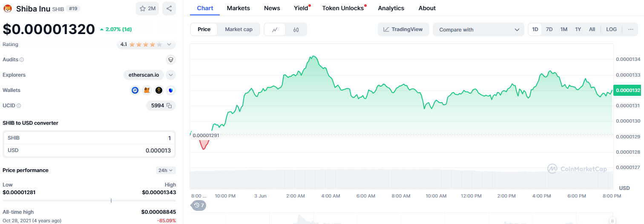The image size is (644, 224).
Task: Select Market cap chart mode
Action: (x=239, y=29)
